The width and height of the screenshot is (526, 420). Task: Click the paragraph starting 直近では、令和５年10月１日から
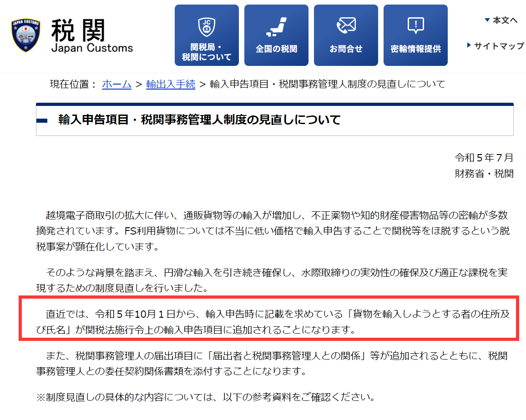[x=273, y=322]
